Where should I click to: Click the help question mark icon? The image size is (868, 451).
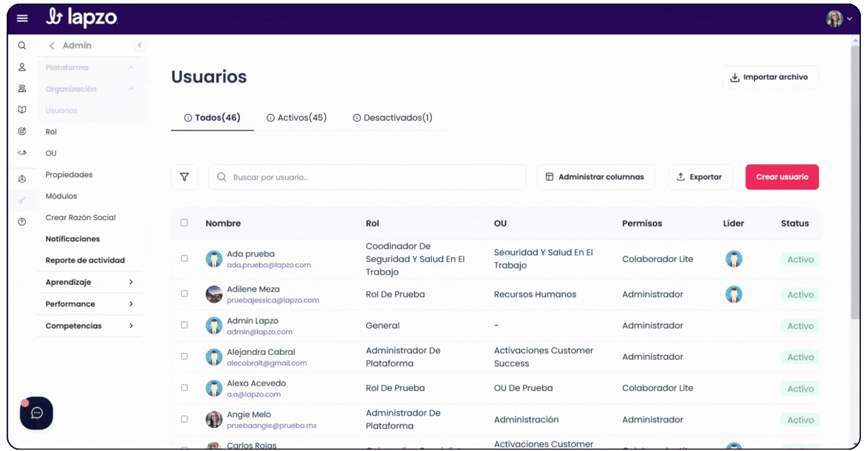pos(22,221)
